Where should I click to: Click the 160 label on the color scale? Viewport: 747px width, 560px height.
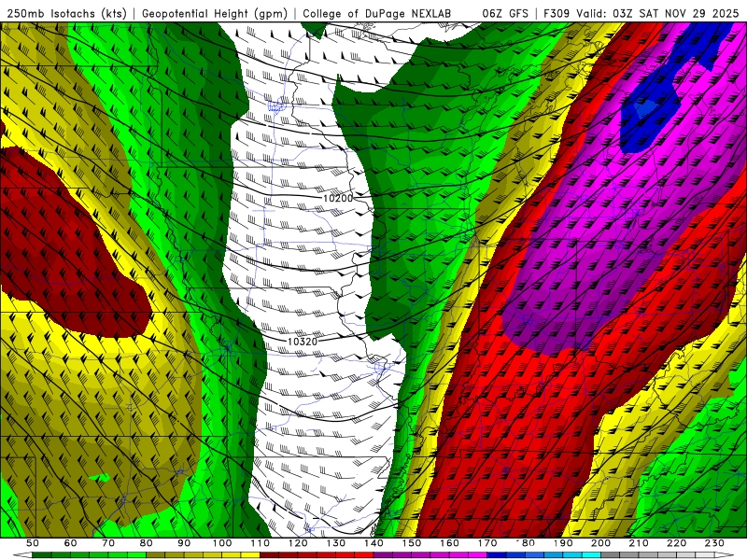pos(449,543)
